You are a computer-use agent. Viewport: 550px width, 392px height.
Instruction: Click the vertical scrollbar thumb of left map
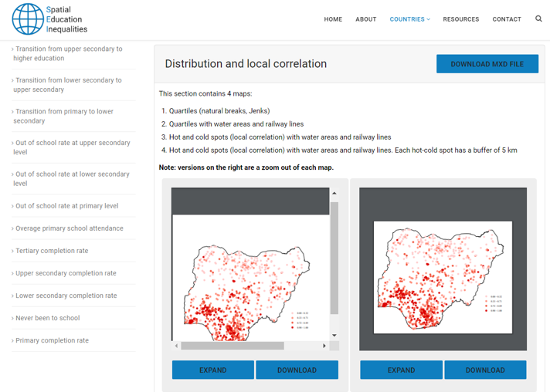point(334,258)
